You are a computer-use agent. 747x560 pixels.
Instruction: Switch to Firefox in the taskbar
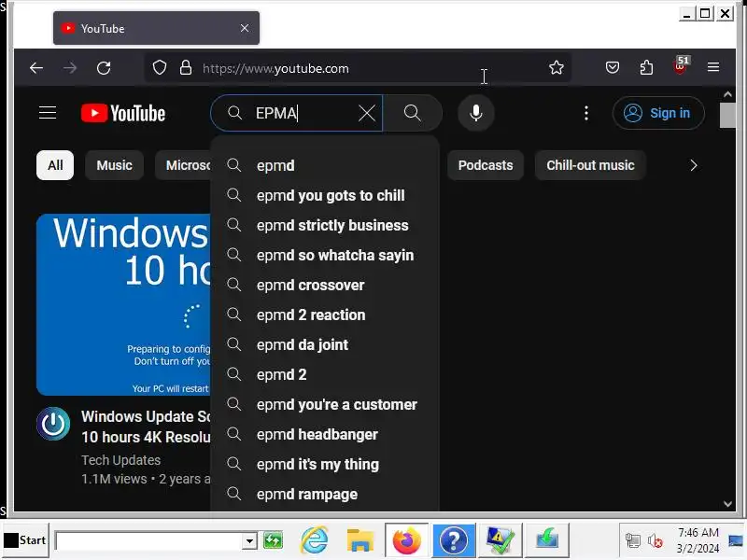(x=407, y=540)
